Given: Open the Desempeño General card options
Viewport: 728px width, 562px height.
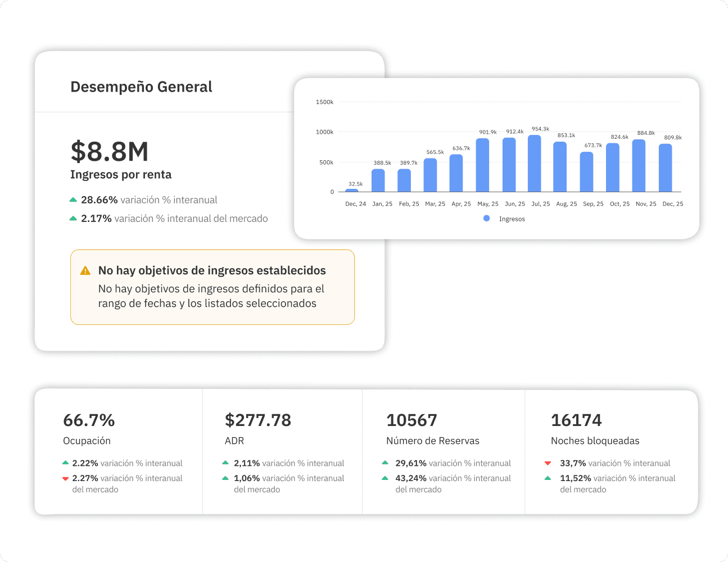Looking at the screenshot, I should (x=141, y=87).
